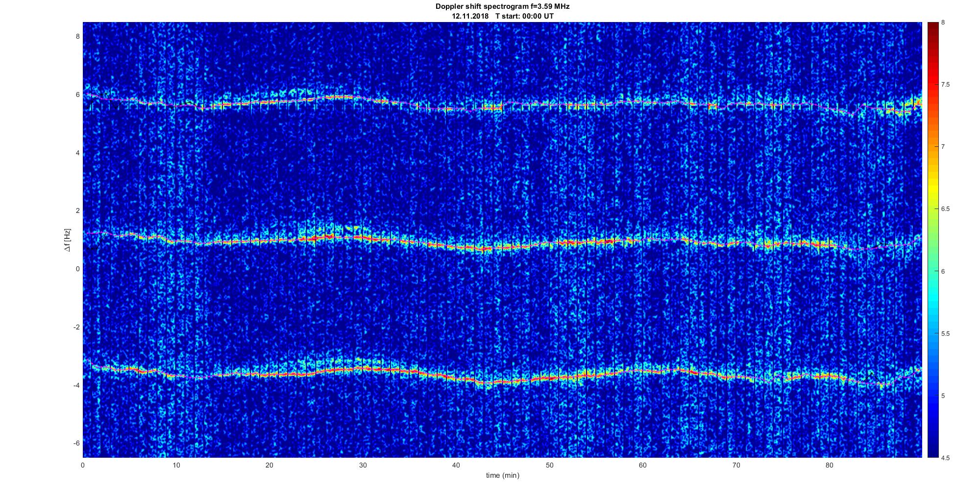Image resolution: width=980 pixels, height=491 pixels.
Task: Click the x-axis label 'time (min)'
Action: pyautogui.click(x=502, y=475)
